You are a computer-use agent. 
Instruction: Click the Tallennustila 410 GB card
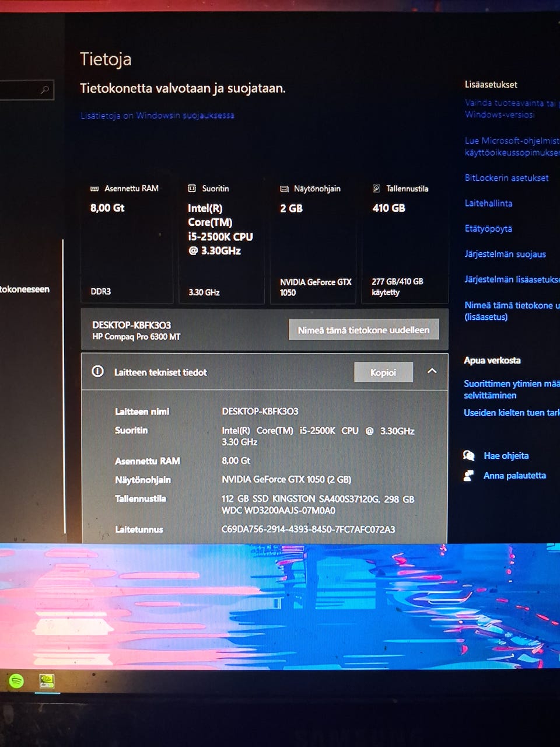pos(405,240)
